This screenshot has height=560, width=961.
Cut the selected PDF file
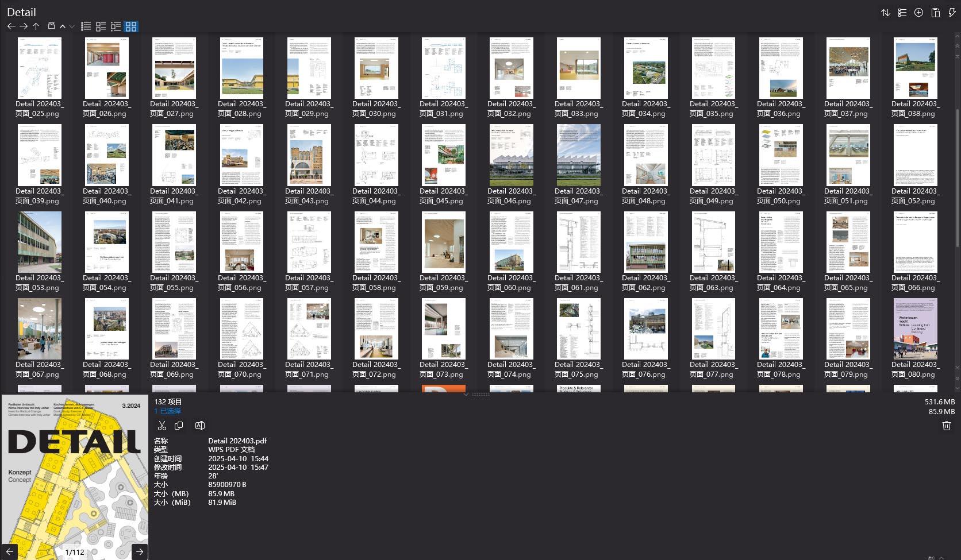(x=163, y=425)
